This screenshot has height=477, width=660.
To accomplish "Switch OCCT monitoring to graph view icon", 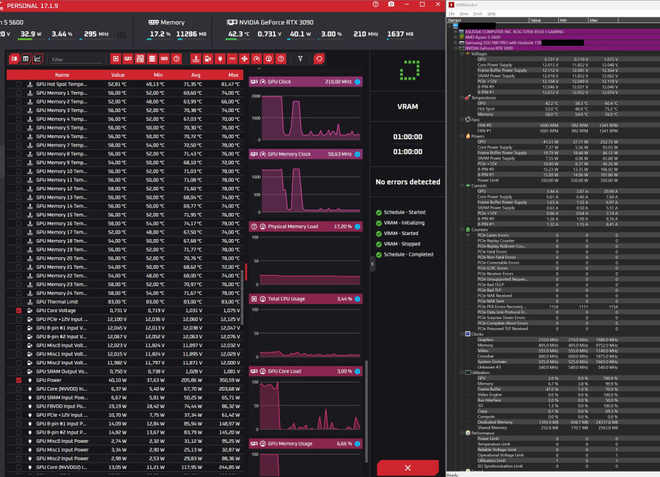I will click(38, 59).
